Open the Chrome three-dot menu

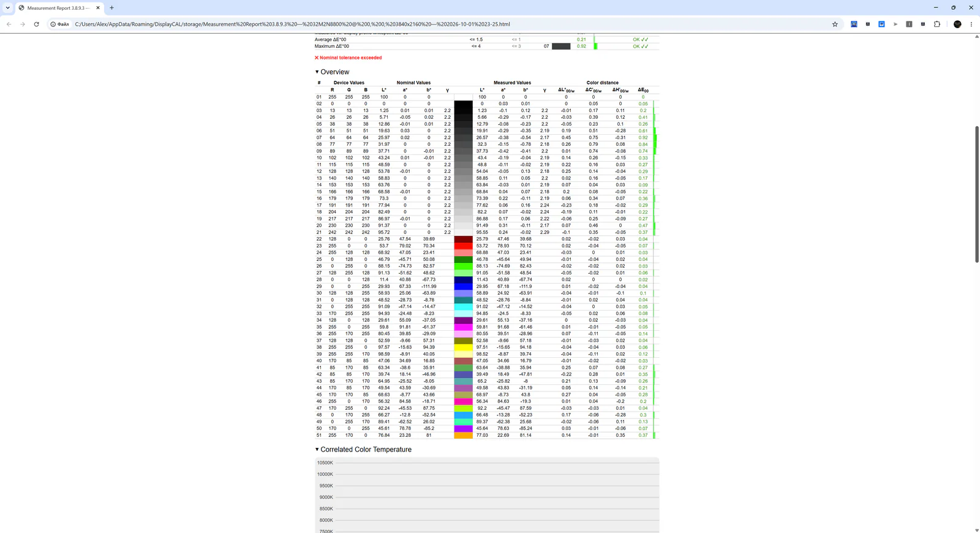click(x=971, y=25)
